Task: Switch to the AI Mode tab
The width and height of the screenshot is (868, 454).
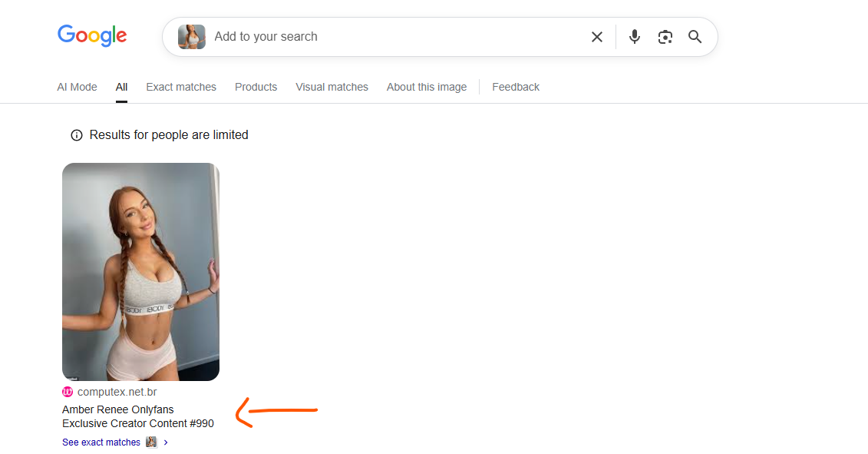Action: 77,87
